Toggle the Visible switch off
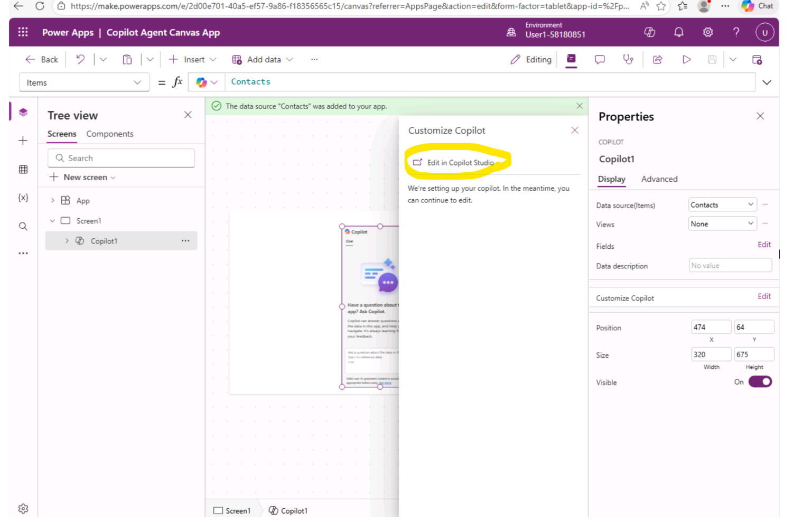 [760, 382]
